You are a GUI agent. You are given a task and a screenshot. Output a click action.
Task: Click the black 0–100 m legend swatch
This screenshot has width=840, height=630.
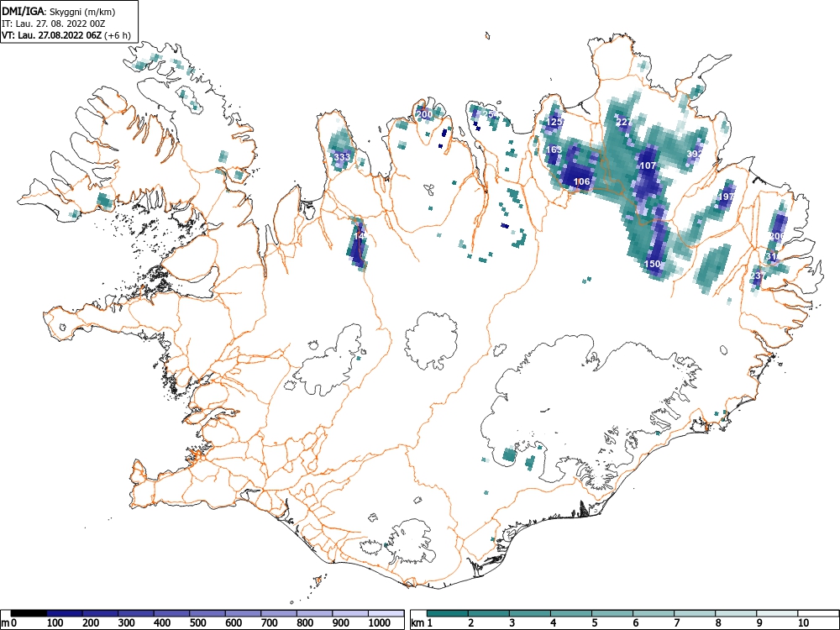[x=29, y=613]
